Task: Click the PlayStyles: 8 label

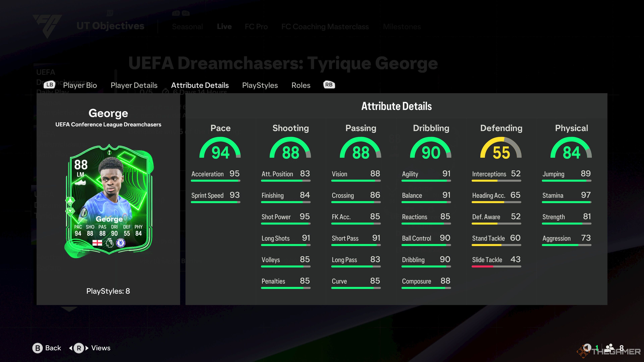Action: tap(108, 291)
